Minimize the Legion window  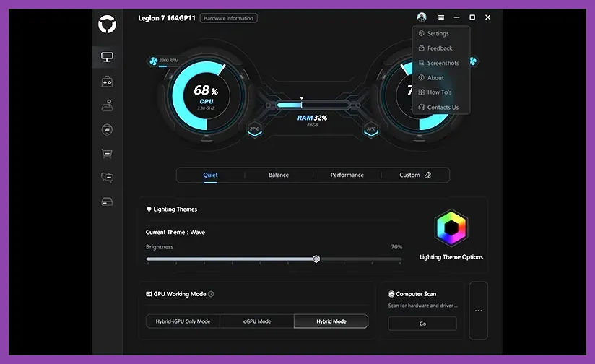(456, 17)
